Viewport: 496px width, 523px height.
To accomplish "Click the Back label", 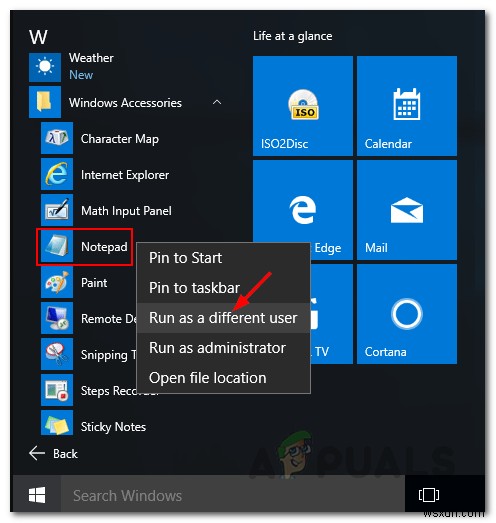I will click(65, 454).
